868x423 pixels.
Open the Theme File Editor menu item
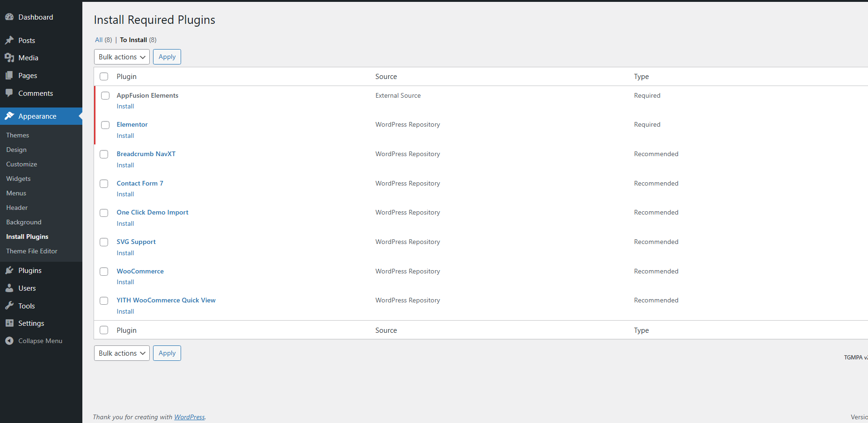[x=31, y=251]
